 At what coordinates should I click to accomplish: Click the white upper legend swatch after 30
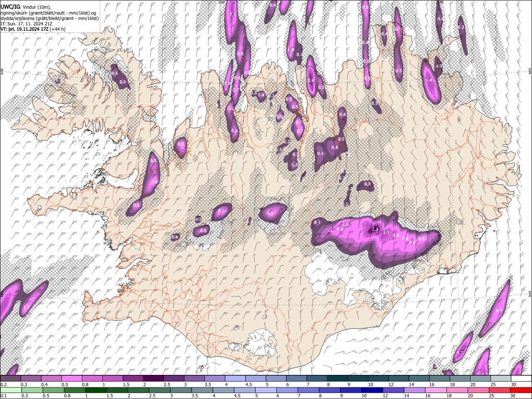pyautogui.click(x=522, y=379)
